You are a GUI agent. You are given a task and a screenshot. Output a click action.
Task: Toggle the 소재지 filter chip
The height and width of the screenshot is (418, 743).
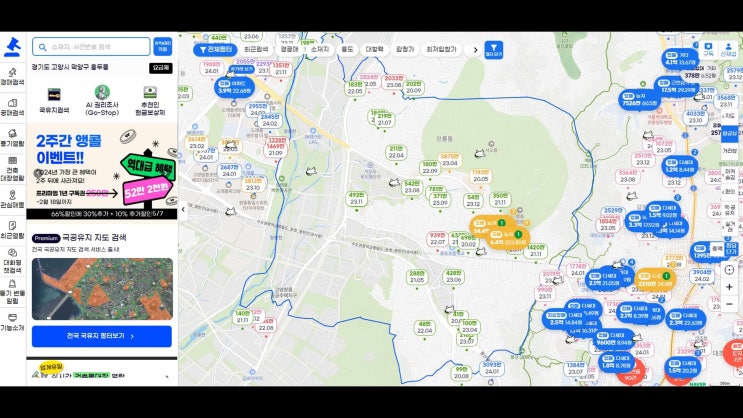[319, 48]
